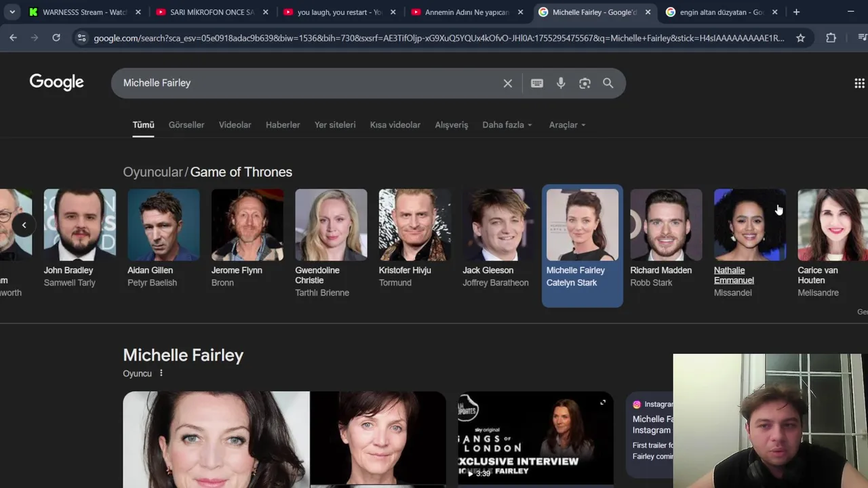The height and width of the screenshot is (488, 868).
Task: Close the SARI MİKROFON tab
Action: click(x=265, y=12)
